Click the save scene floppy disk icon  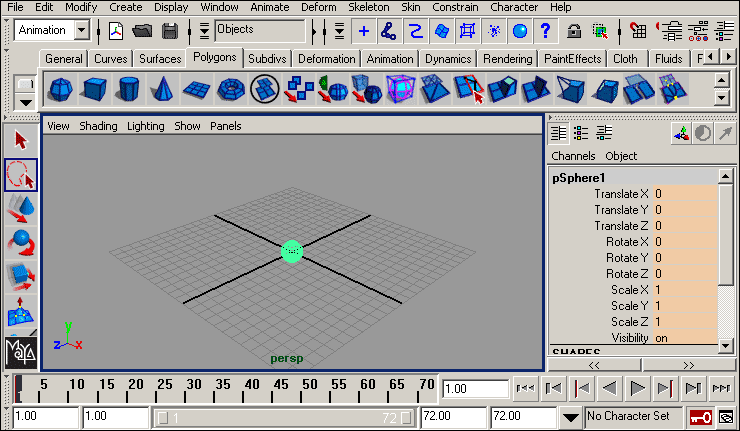170,31
